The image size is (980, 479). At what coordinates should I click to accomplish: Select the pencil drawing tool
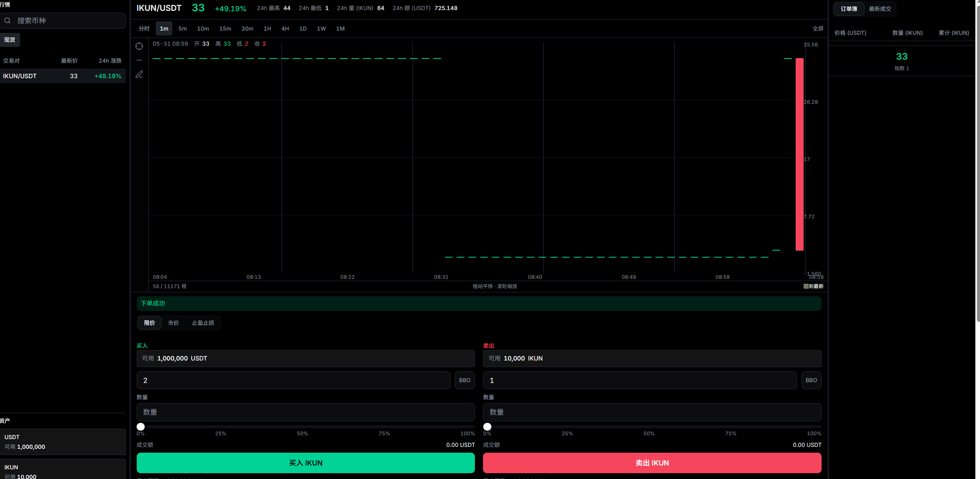point(139,74)
